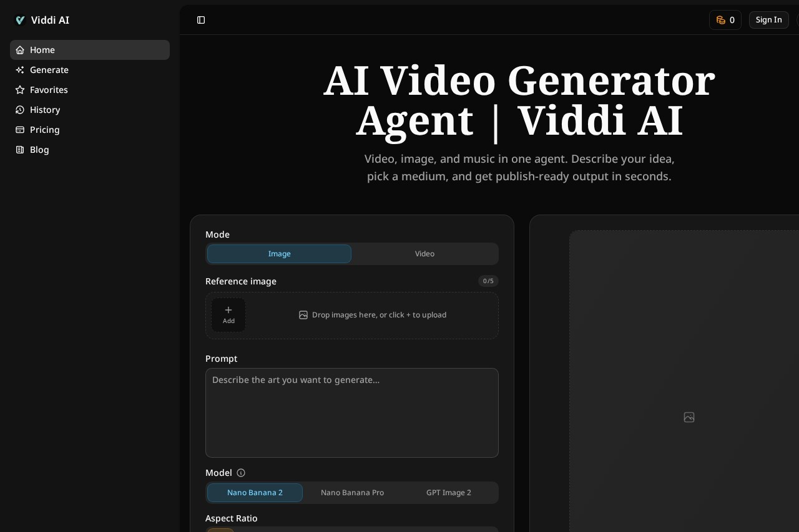Click the Sign In button
The height and width of the screenshot is (532, 799).
pyautogui.click(x=768, y=20)
